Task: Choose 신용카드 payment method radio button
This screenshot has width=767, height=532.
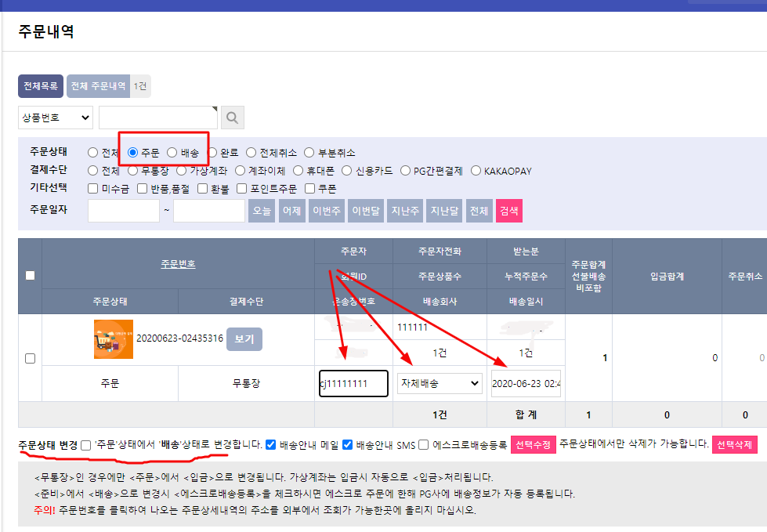Action: [349, 170]
